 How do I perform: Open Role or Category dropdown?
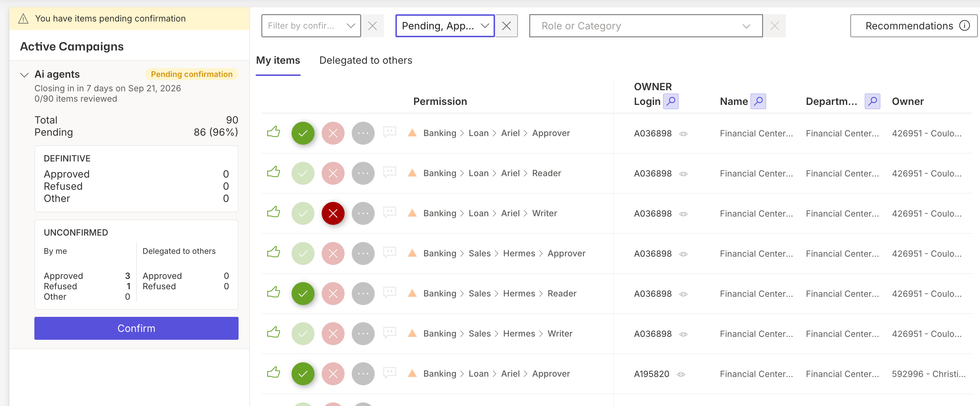pos(645,26)
